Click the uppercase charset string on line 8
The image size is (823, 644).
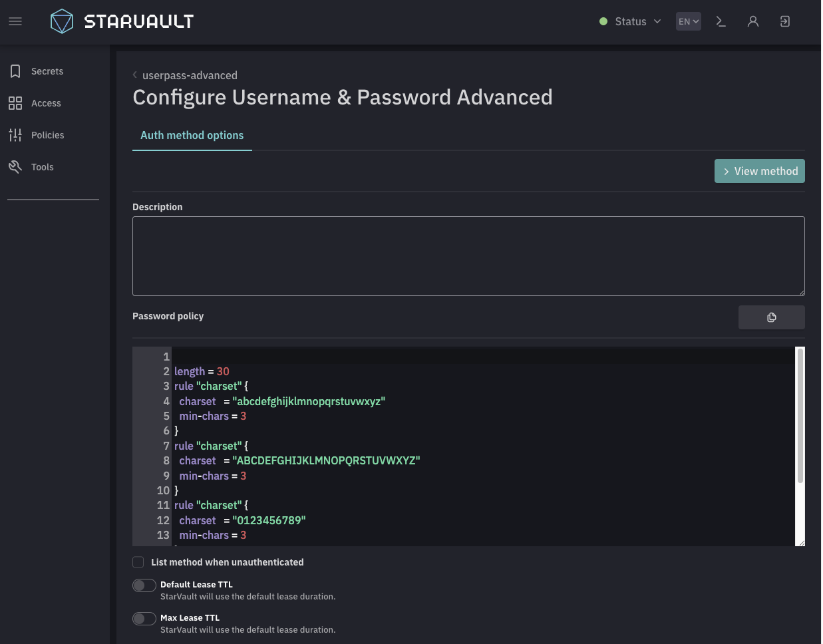point(326,460)
